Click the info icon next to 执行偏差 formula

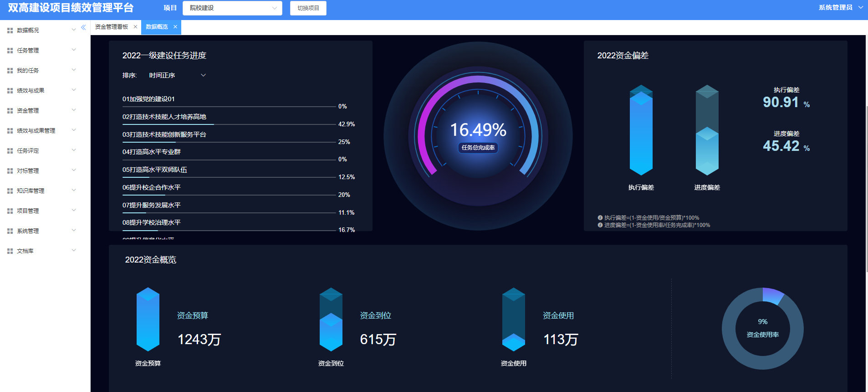coord(600,218)
